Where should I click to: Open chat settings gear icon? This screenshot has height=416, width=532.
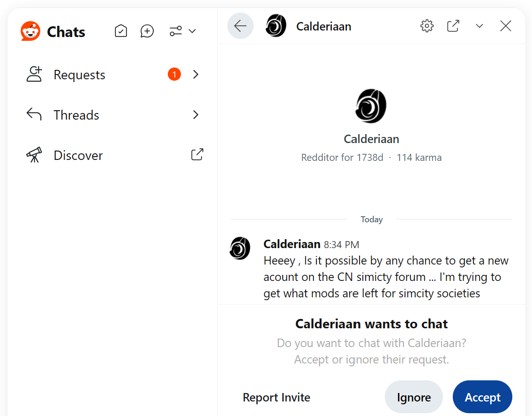[x=427, y=26]
